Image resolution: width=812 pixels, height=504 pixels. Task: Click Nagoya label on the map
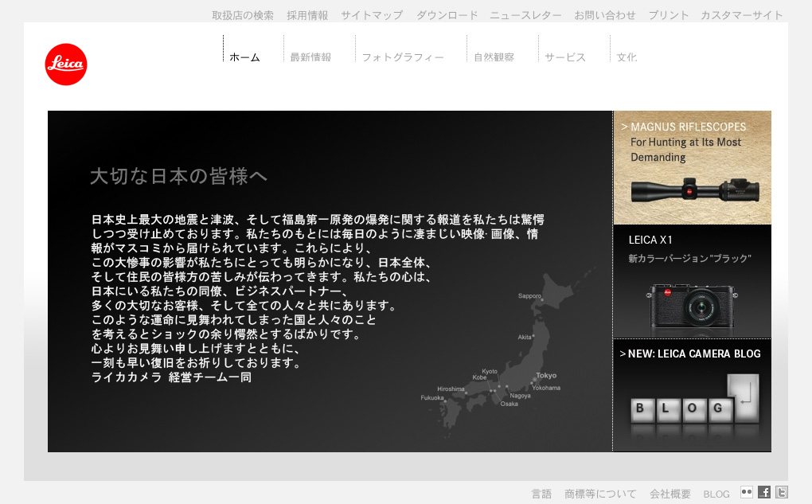pyautogui.click(x=521, y=396)
